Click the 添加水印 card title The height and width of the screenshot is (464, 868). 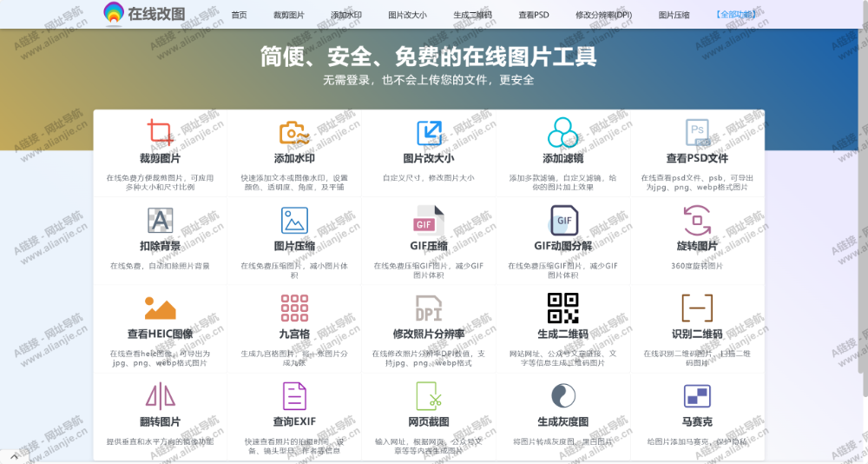click(294, 158)
